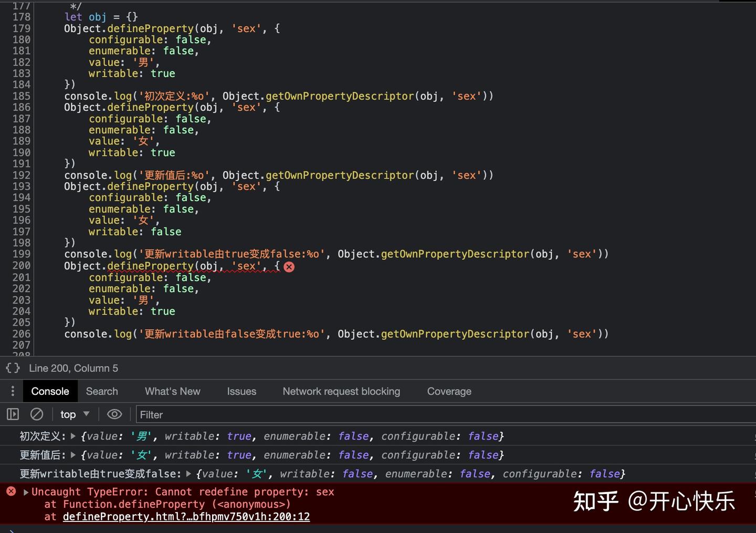The width and height of the screenshot is (756, 533).
Task: Click the 更新writable由false变成true code line
Action: [337, 334]
